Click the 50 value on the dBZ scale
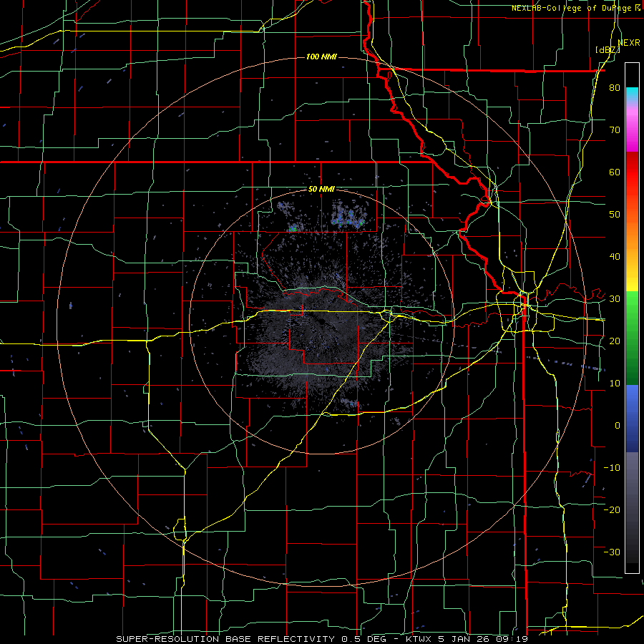 tap(615, 215)
